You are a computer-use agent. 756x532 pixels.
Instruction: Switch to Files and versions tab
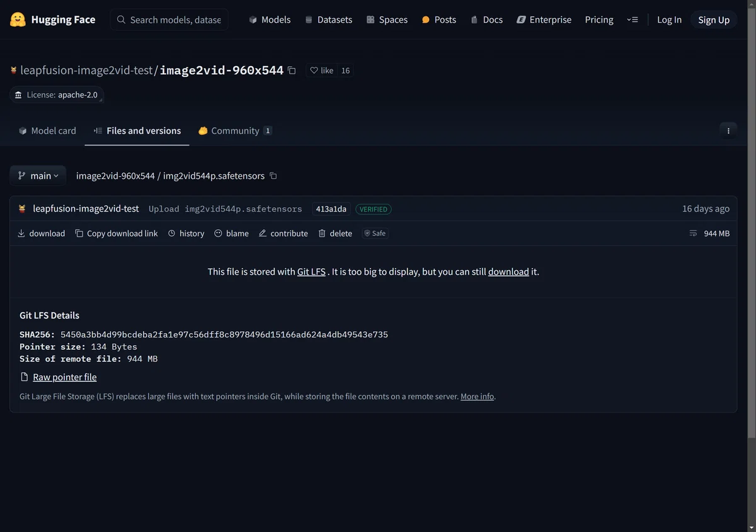[137, 130]
